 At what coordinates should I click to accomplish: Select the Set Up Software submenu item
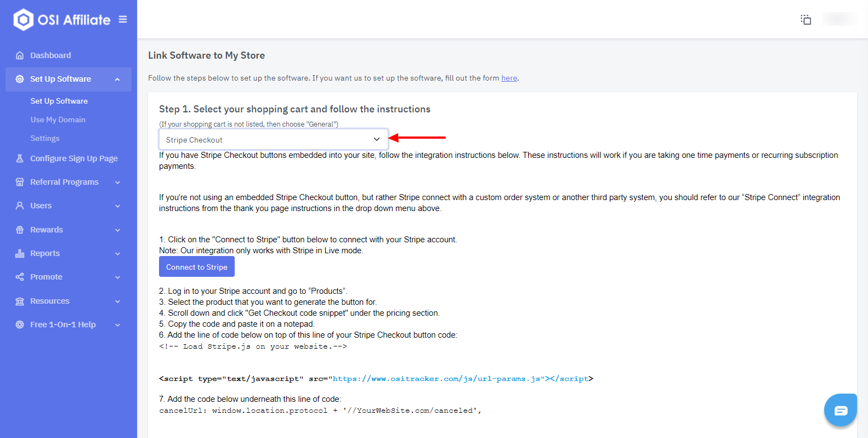[59, 101]
